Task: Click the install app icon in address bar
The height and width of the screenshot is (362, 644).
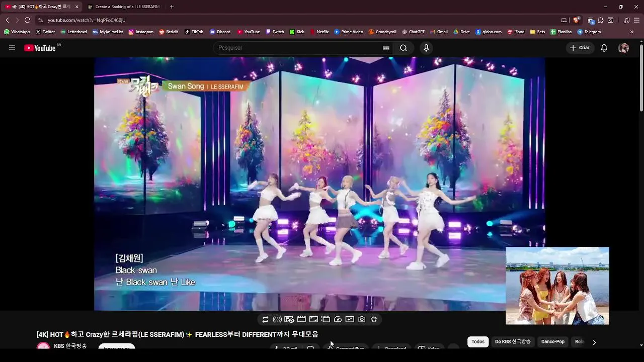Action: pyautogui.click(x=564, y=20)
